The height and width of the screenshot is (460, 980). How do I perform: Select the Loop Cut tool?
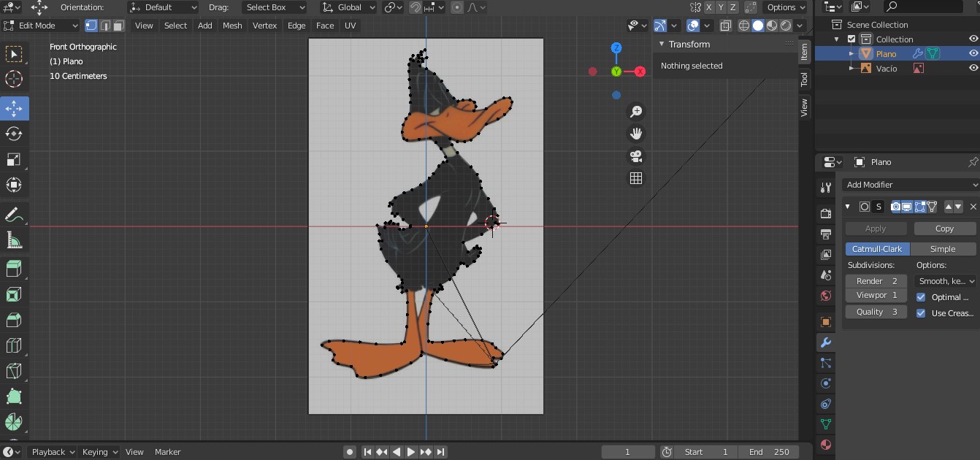14,345
